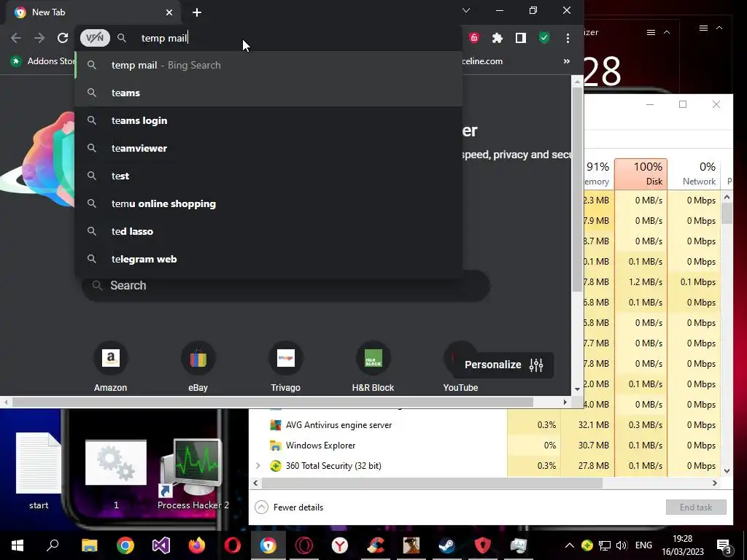
Task: Open the Addons Store bookmark
Action: [x=43, y=61]
